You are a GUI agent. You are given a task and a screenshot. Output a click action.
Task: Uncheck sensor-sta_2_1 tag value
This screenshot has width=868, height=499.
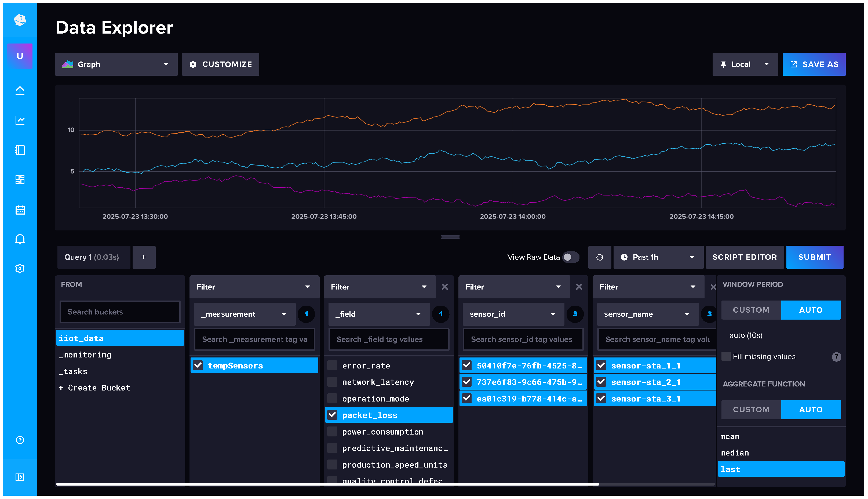pyautogui.click(x=601, y=382)
